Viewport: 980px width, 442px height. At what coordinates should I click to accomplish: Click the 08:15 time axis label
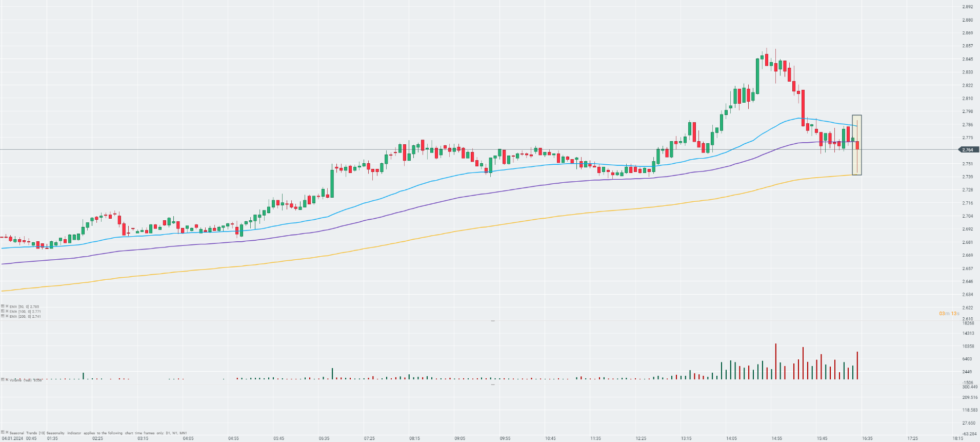click(x=414, y=438)
